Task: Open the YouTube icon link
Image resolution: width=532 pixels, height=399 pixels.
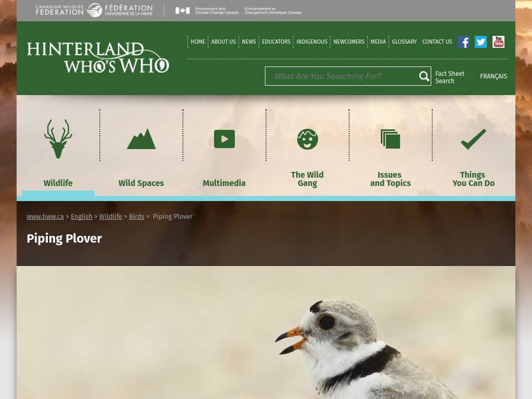Action: (x=498, y=42)
